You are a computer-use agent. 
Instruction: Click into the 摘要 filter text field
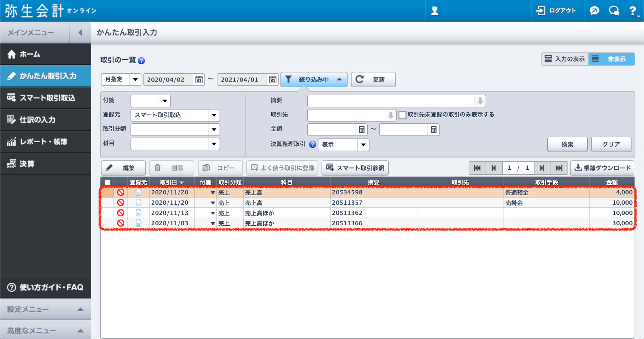tap(390, 101)
